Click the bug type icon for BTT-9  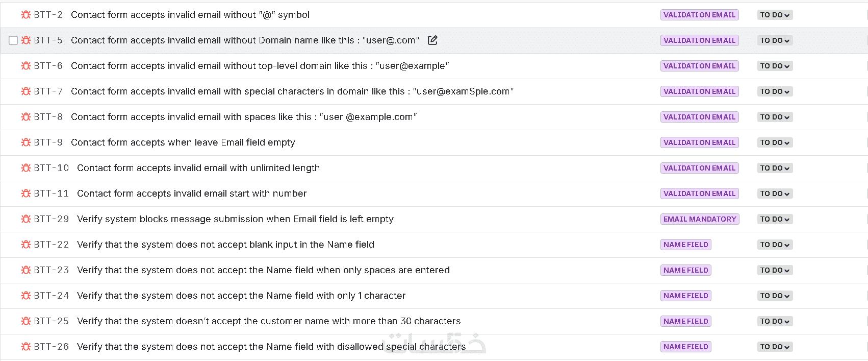[x=26, y=142]
